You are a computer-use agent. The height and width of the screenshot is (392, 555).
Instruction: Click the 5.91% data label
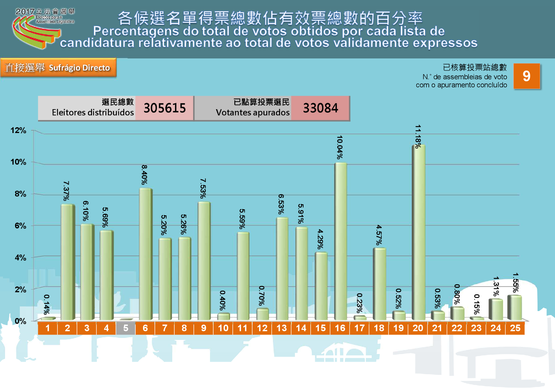pyautogui.click(x=300, y=214)
